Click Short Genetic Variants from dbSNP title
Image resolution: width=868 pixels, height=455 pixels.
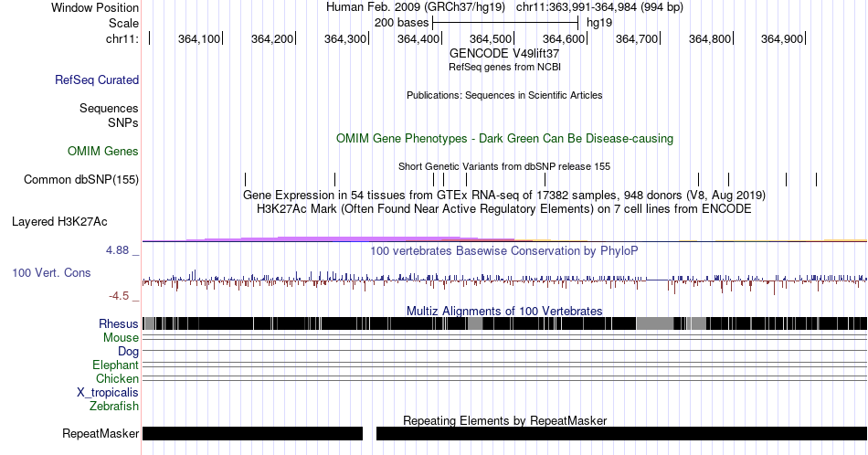504,166
